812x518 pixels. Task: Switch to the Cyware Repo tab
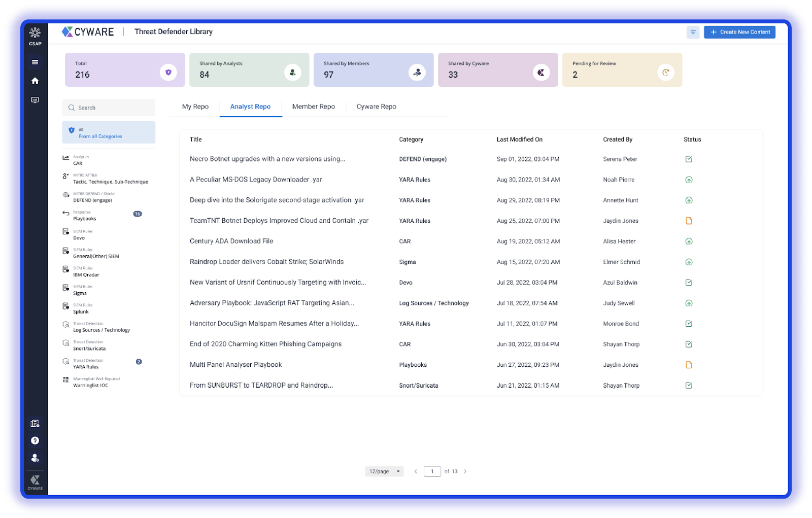click(377, 107)
